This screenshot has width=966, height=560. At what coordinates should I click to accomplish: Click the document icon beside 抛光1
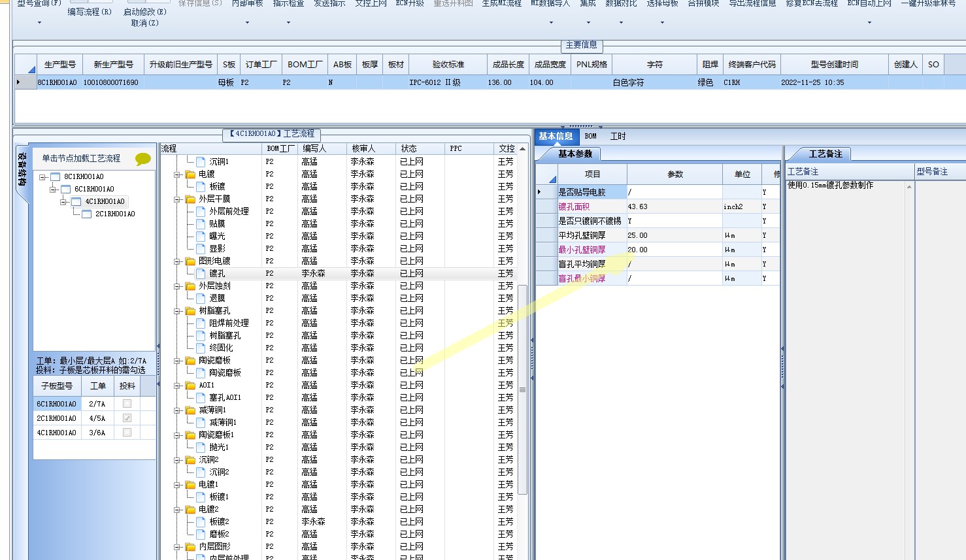[x=201, y=447]
